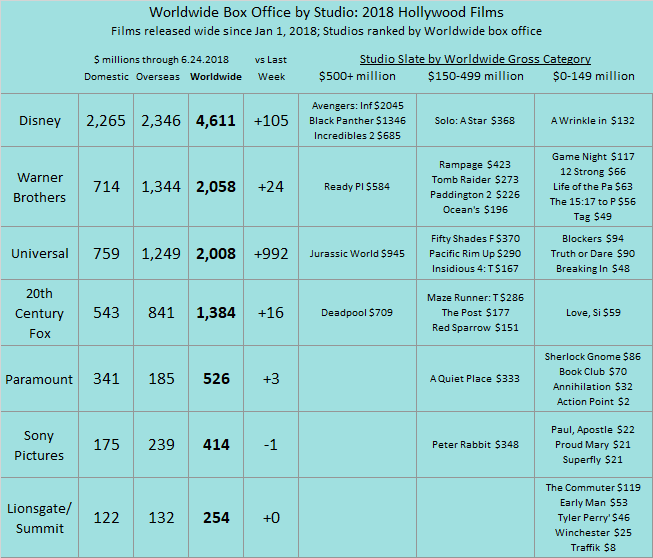Screen dimensions: 653x558
Task: Click Studio Slate by Worldwide Gross Category heading
Action: 475,59
